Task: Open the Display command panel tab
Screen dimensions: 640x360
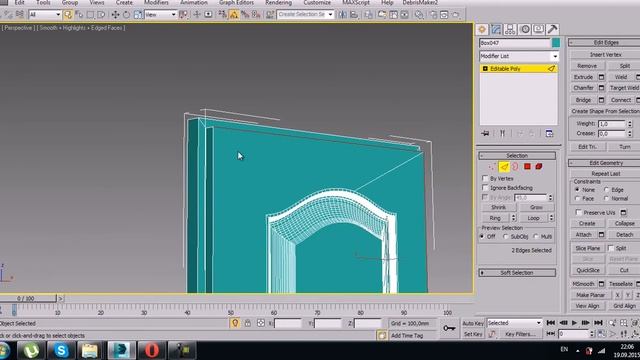Action: point(539,29)
